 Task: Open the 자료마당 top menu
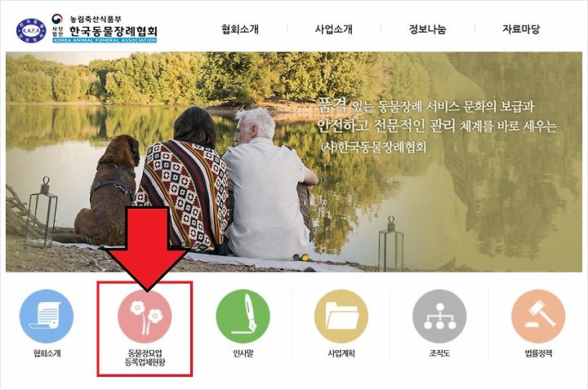point(521,29)
